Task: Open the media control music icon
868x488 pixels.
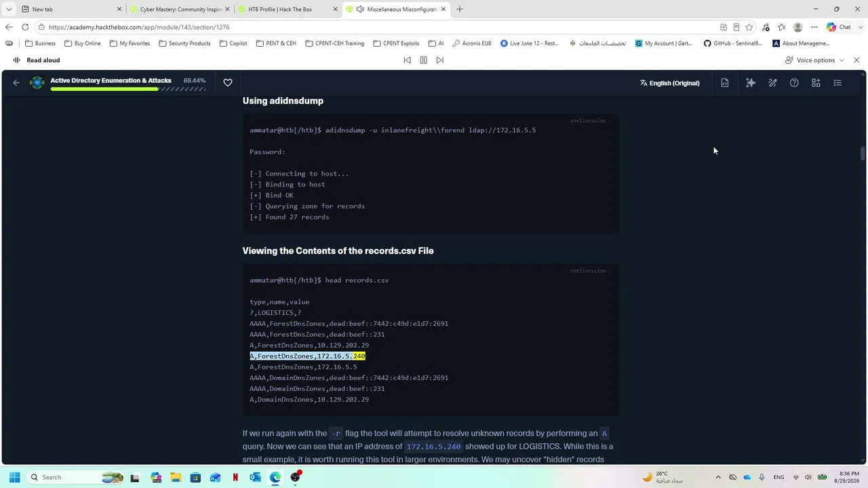Action: pos(766,27)
